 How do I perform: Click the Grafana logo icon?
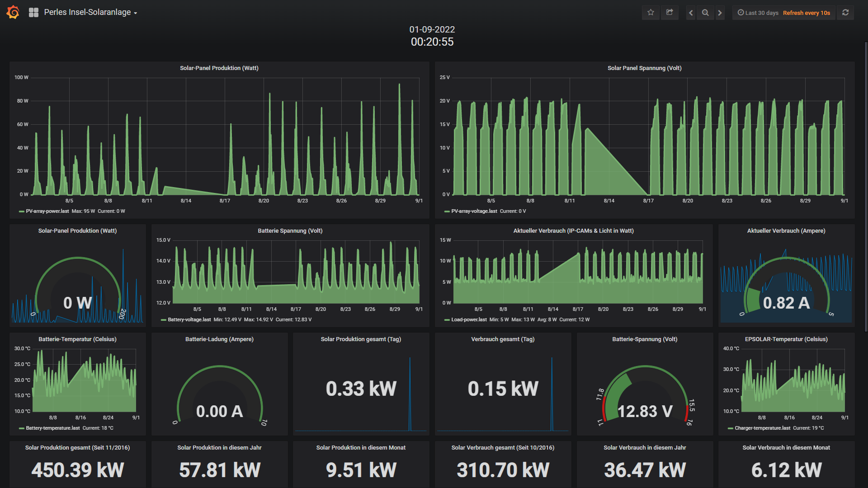pyautogui.click(x=13, y=12)
